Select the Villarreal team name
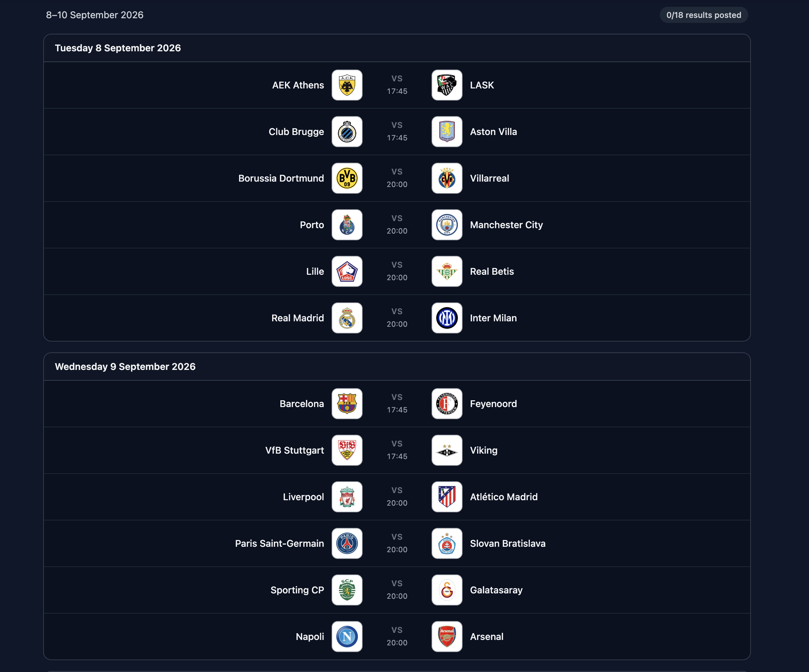The height and width of the screenshot is (672, 809). (x=489, y=178)
